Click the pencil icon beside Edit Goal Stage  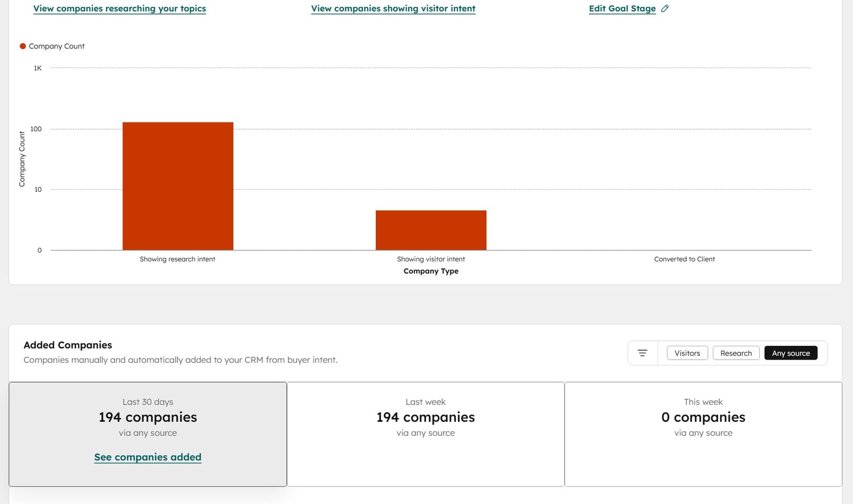(x=665, y=9)
